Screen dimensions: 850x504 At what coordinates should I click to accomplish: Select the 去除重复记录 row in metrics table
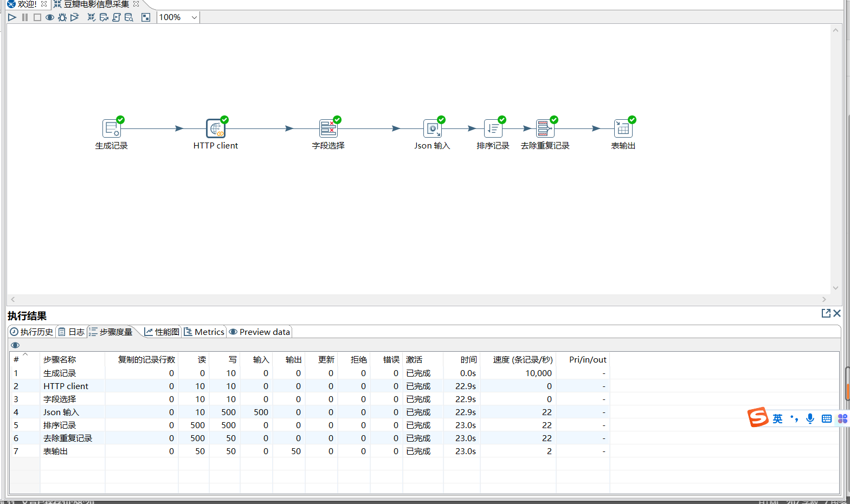pos(310,438)
